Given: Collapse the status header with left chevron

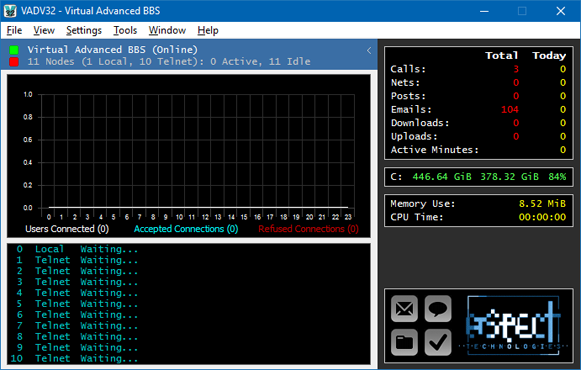Looking at the screenshot, I should [x=369, y=50].
